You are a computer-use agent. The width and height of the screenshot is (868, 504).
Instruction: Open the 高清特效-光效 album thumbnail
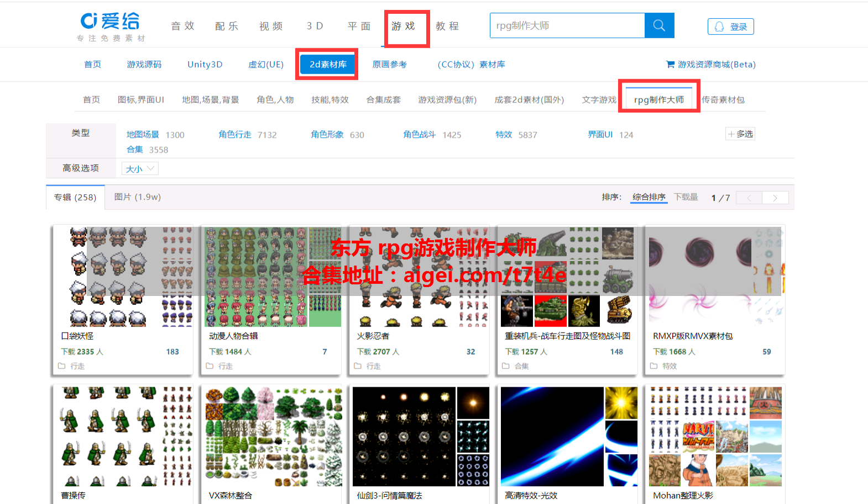568,437
